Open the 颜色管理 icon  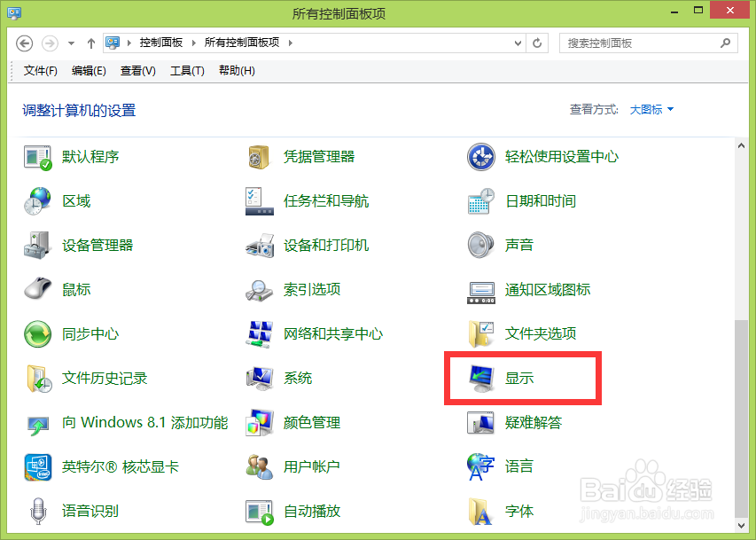pos(260,423)
